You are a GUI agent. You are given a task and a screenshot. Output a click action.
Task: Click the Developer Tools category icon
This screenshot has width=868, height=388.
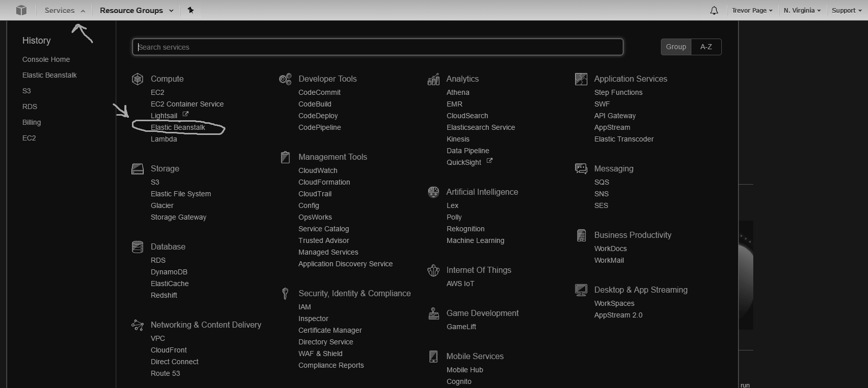click(x=285, y=79)
